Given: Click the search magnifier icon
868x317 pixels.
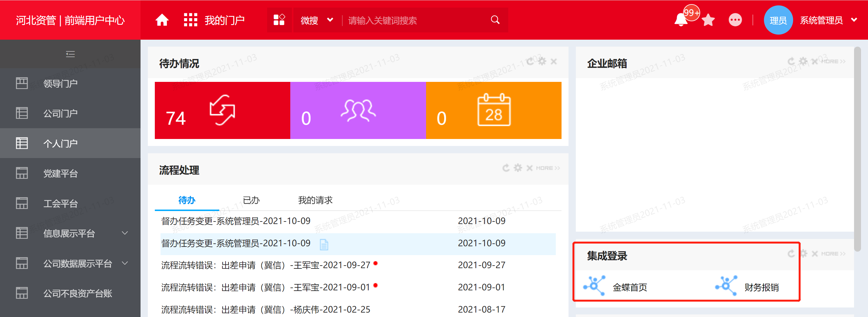Looking at the screenshot, I should [495, 20].
